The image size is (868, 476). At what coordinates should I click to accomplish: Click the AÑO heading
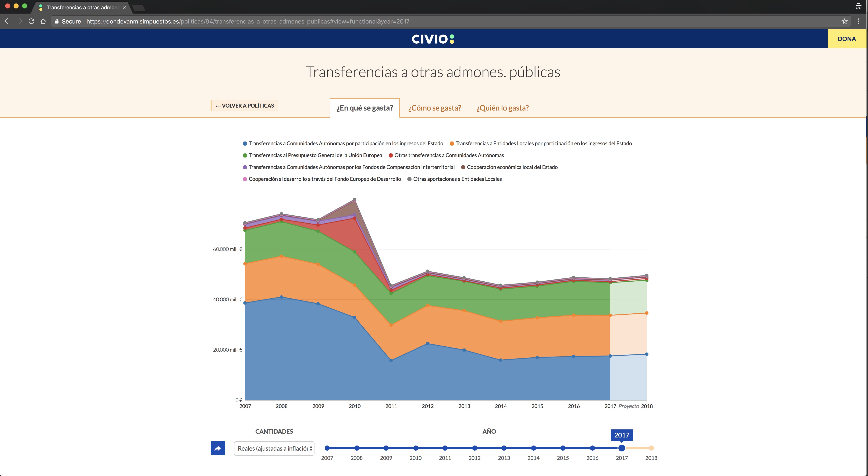point(489,431)
